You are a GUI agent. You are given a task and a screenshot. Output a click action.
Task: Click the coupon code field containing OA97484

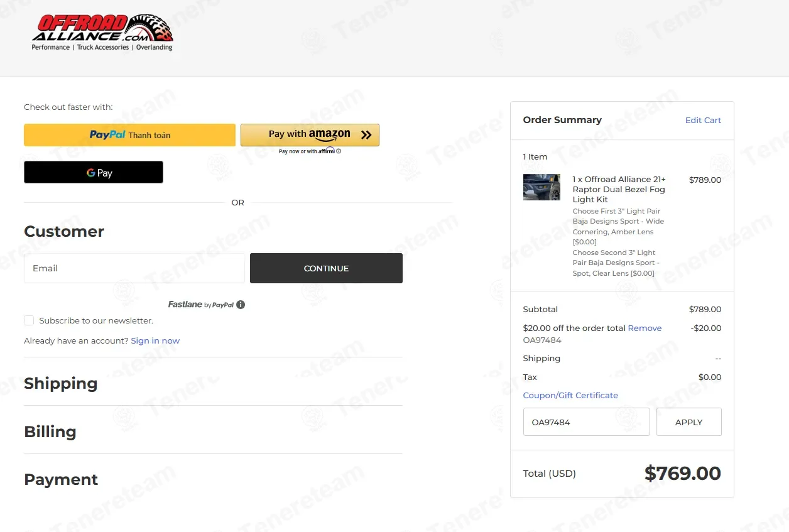pyautogui.click(x=586, y=422)
